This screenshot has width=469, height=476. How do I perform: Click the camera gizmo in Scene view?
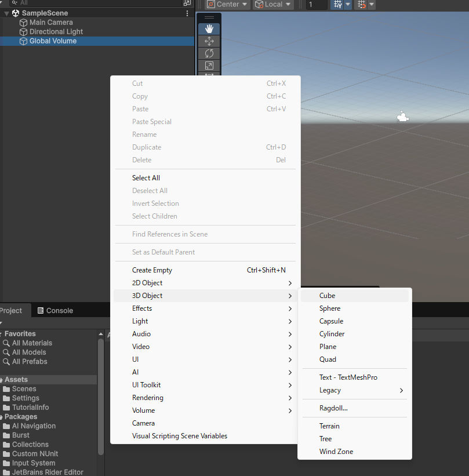click(x=402, y=117)
